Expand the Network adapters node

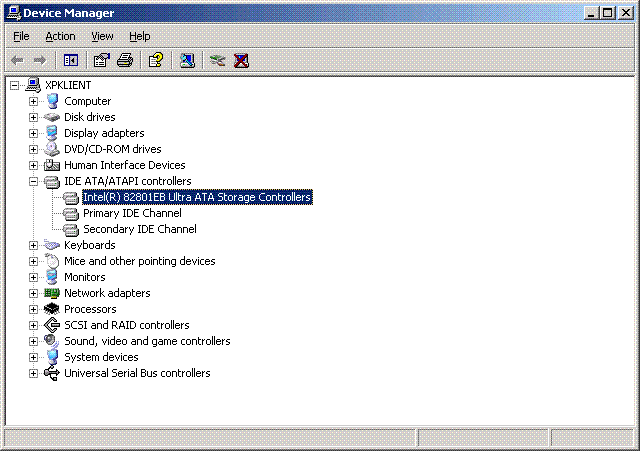tap(33, 293)
